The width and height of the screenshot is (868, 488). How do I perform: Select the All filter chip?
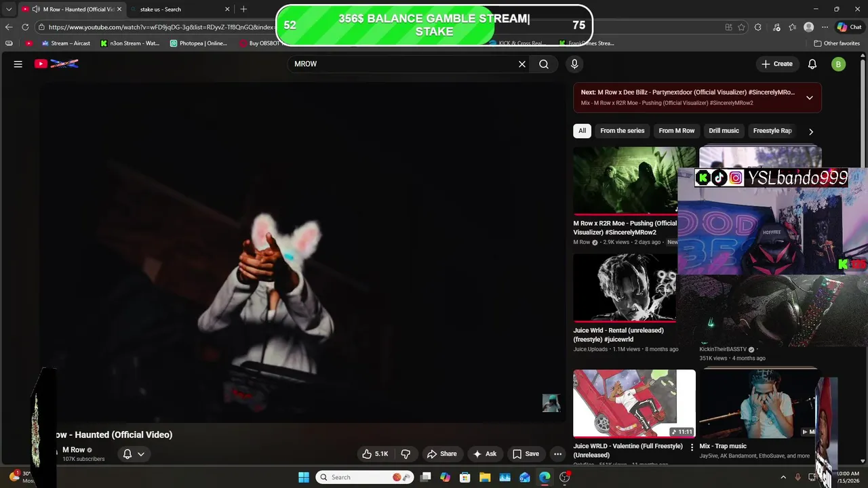click(x=582, y=131)
